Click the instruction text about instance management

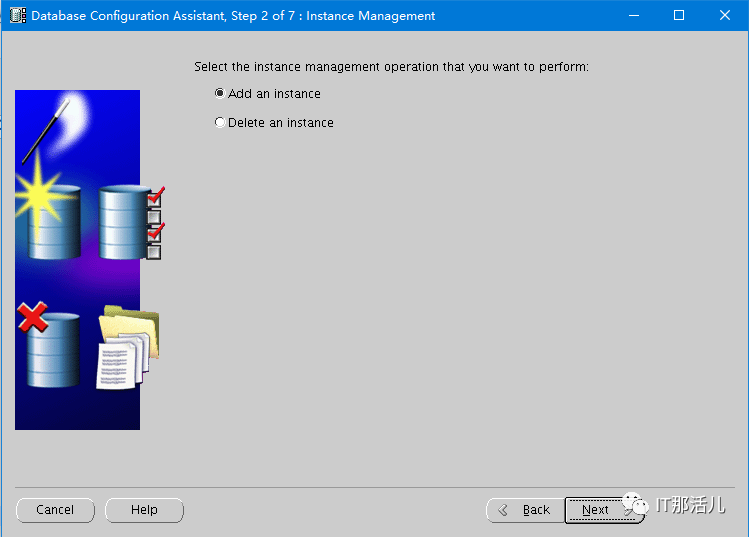click(x=391, y=67)
